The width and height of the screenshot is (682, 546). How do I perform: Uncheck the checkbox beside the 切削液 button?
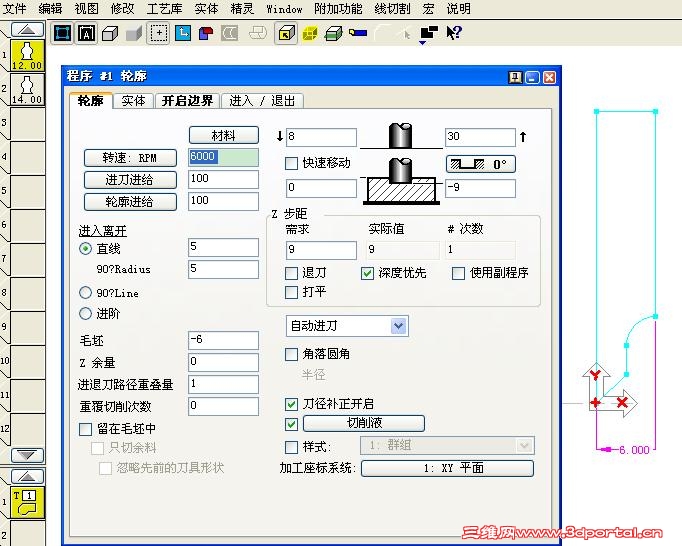[x=291, y=424]
